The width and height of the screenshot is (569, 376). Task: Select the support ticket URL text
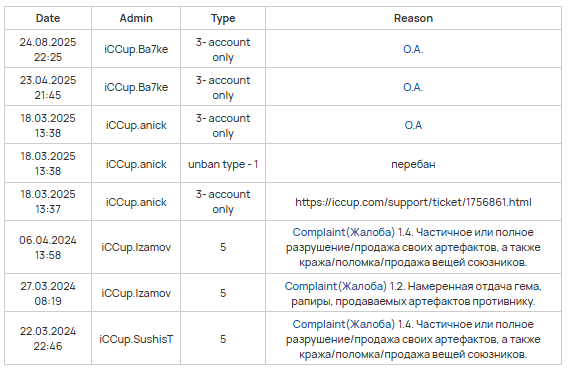coord(413,202)
